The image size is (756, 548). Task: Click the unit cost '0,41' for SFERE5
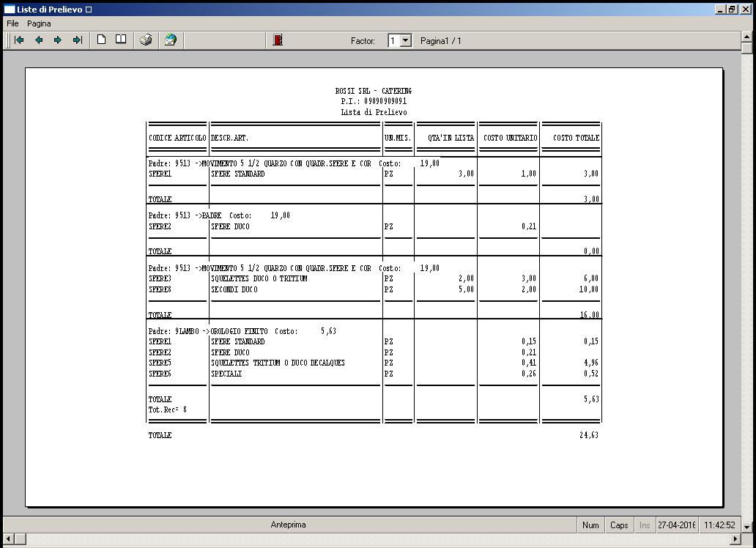(x=529, y=363)
